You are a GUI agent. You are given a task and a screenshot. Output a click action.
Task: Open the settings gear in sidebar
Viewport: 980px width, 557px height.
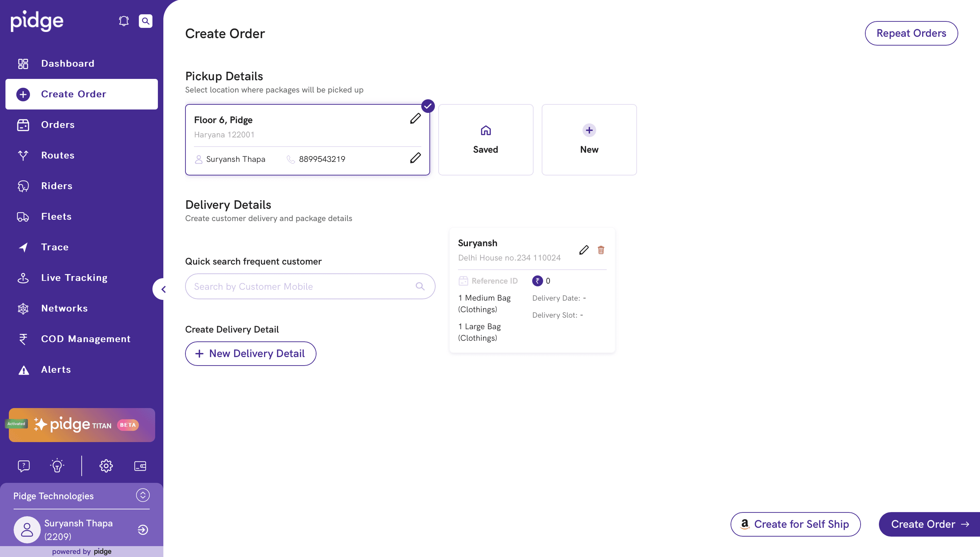click(x=106, y=466)
